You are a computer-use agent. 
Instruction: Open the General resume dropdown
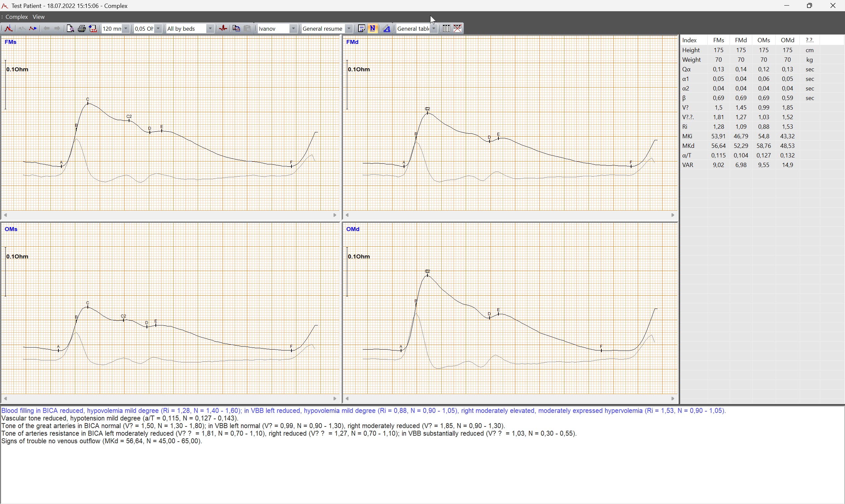[349, 28]
